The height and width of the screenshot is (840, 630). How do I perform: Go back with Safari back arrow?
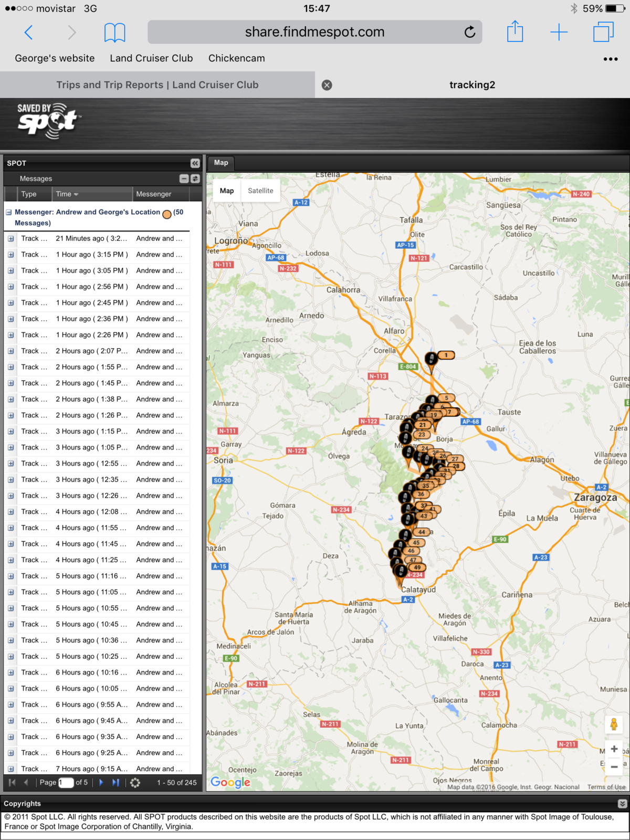coord(29,33)
